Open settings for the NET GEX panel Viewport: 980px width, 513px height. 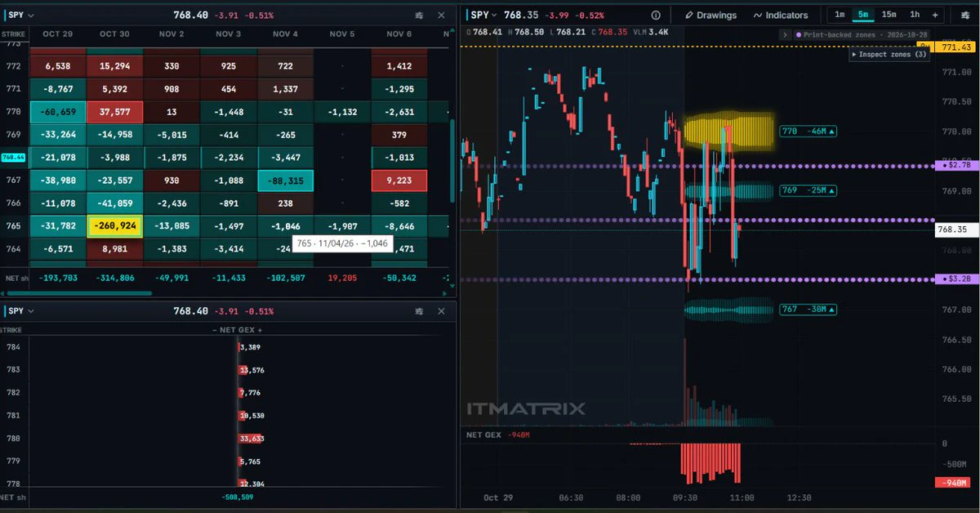pos(419,311)
